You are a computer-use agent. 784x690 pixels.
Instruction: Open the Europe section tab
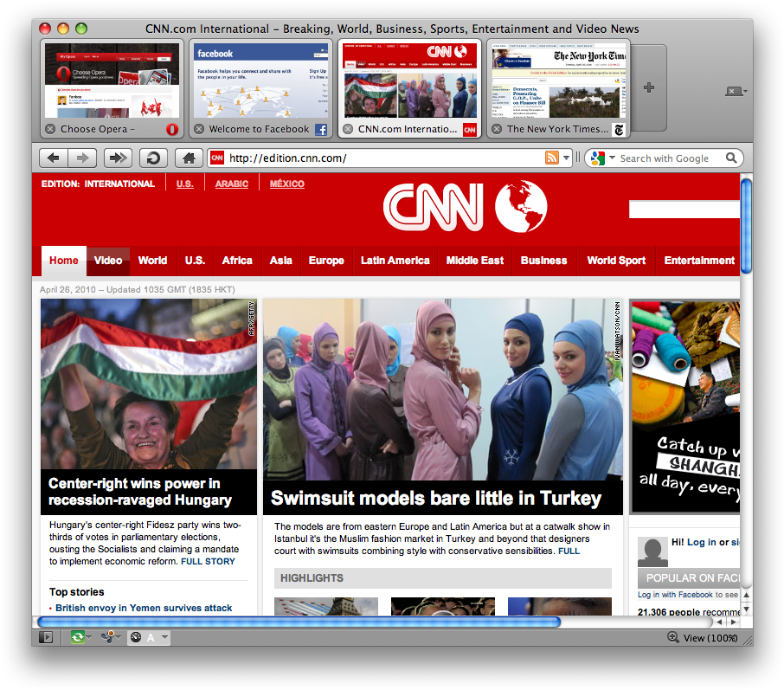[x=326, y=261]
